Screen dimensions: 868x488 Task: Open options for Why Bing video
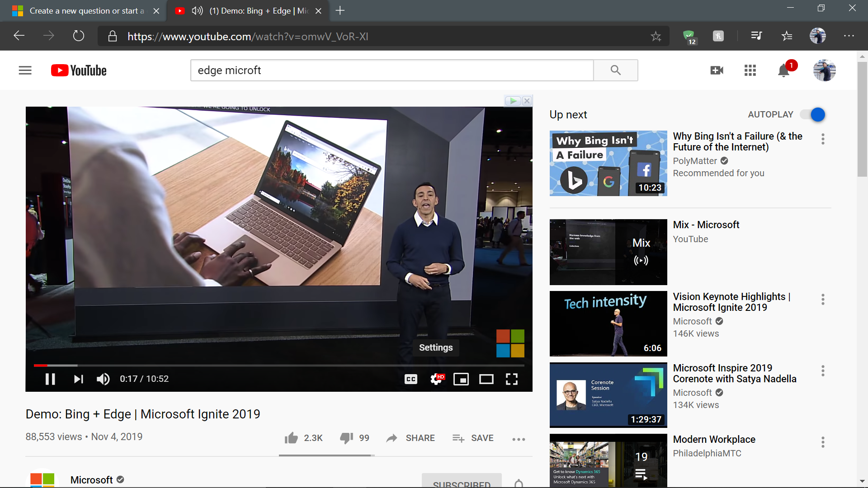[x=823, y=139]
